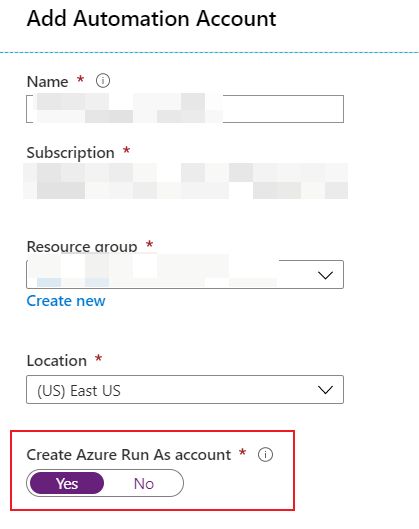The width and height of the screenshot is (419, 529).
Task: Click the info icon beside Create Azure Run As account
Action: pos(265,454)
